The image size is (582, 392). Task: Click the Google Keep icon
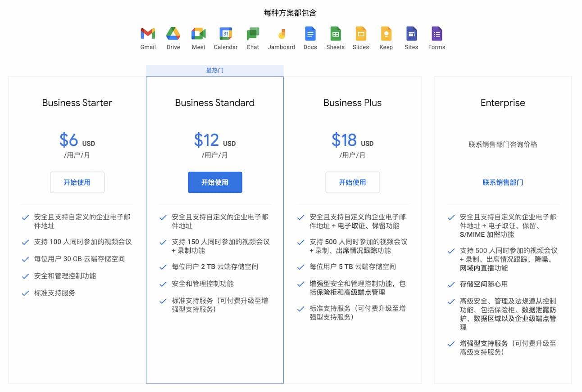point(386,34)
